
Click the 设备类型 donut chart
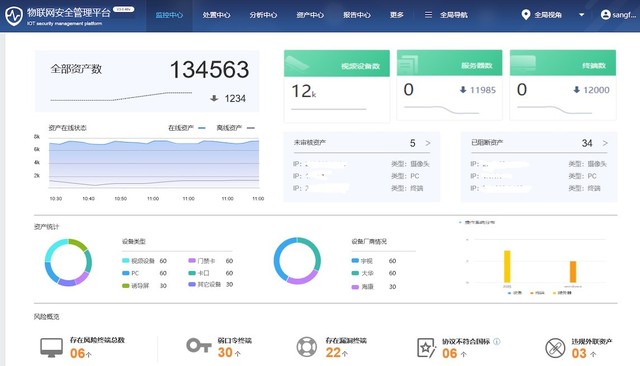tap(68, 262)
